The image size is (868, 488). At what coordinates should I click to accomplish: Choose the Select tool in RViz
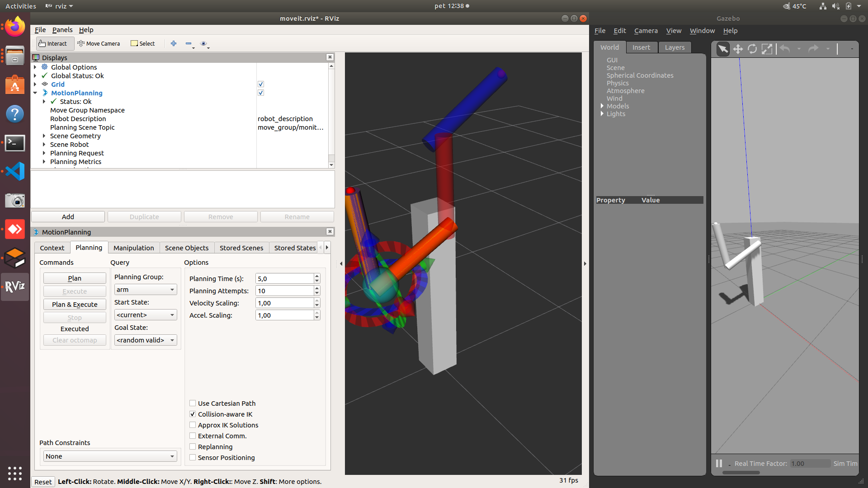[x=142, y=43]
